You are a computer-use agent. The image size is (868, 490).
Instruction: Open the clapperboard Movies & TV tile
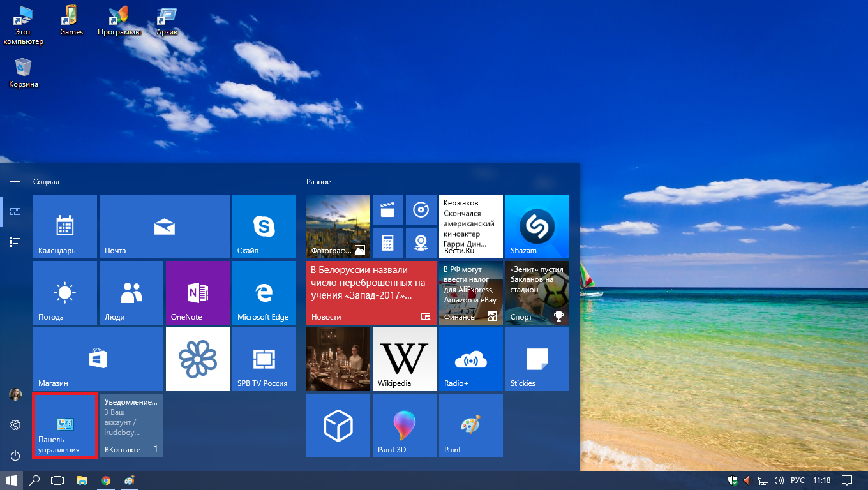tap(388, 211)
